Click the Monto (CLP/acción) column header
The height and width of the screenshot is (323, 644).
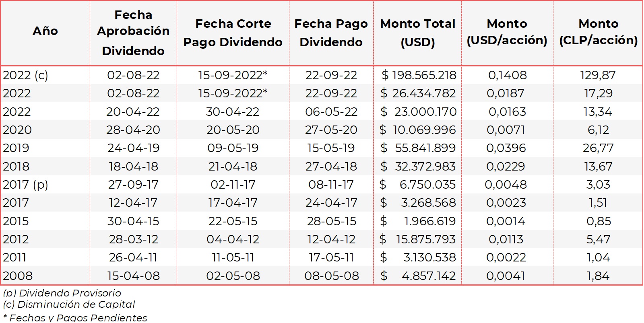pyautogui.click(x=598, y=32)
